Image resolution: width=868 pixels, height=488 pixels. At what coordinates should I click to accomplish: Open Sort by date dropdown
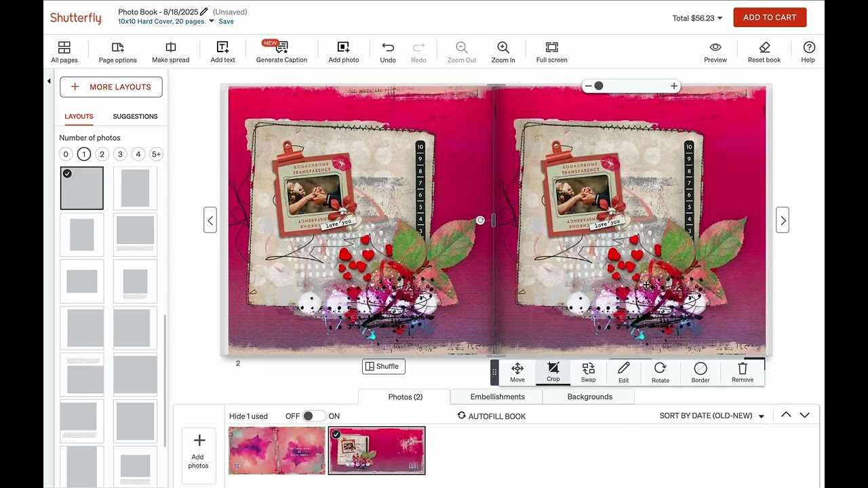tap(712, 415)
